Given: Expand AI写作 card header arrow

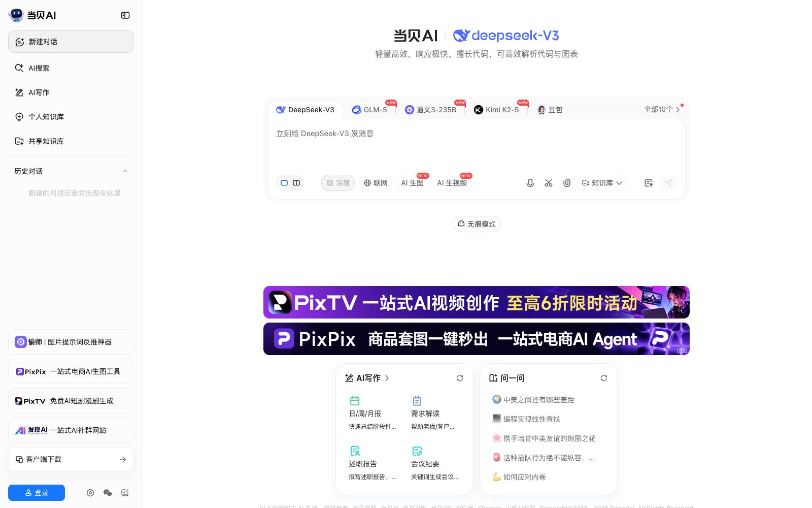Looking at the screenshot, I should coord(387,378).
